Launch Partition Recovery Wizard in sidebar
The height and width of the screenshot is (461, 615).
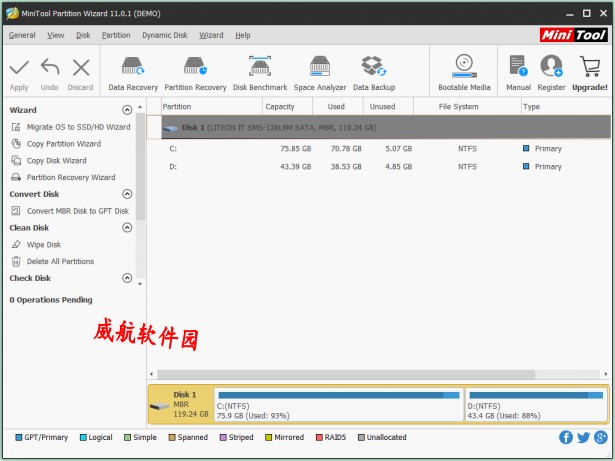click(63, 177)
